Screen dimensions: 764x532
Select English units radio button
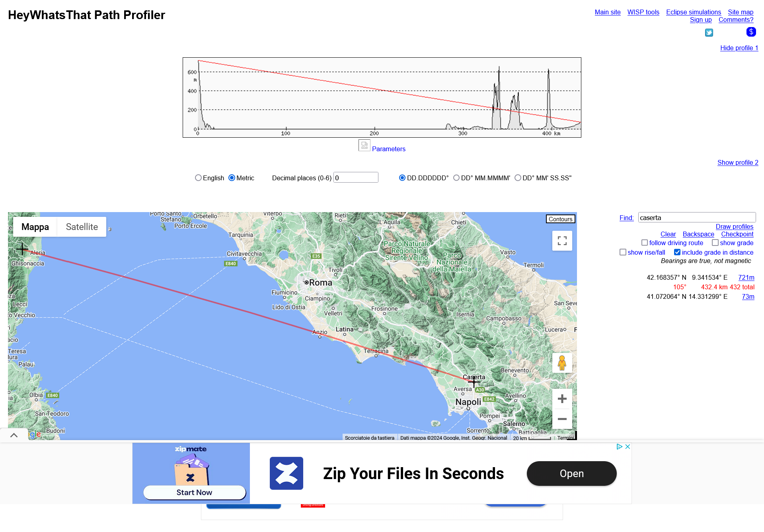coord(198,178)
